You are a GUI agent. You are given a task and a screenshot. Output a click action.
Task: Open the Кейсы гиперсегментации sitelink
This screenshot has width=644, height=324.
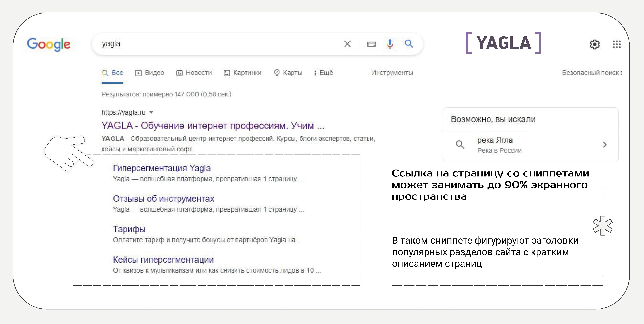163,260
